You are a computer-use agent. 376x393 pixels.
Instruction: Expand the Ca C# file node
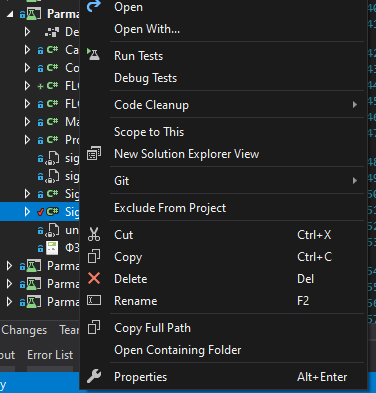click(27, 50)
